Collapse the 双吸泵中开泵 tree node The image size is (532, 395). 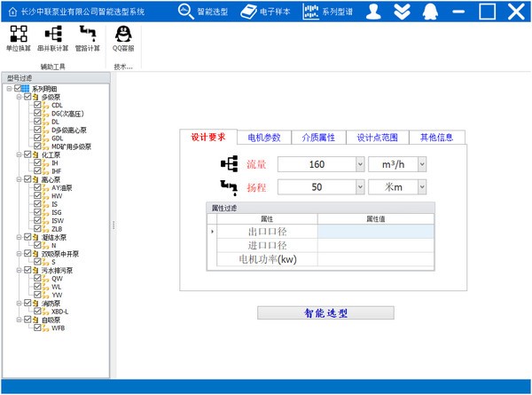(19, 253)
